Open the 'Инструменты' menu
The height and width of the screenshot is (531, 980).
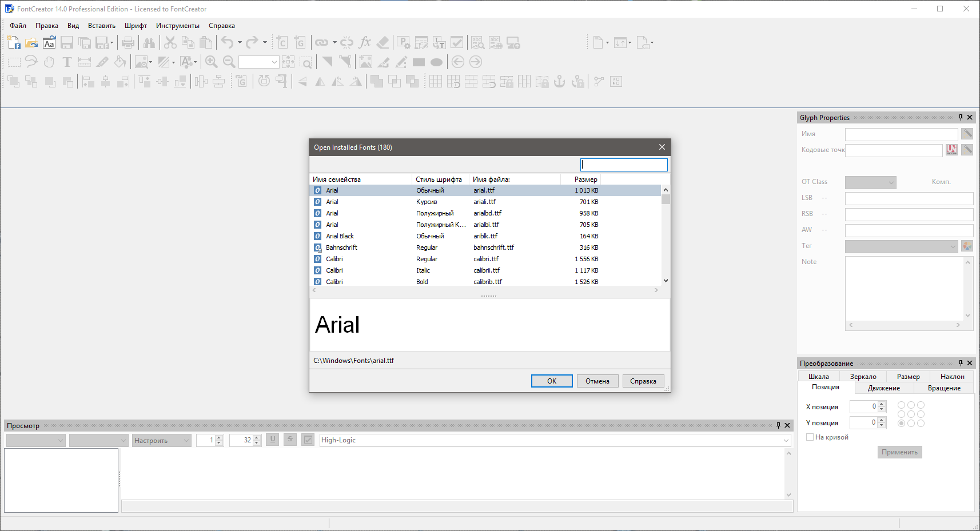(x=177, y=26)
